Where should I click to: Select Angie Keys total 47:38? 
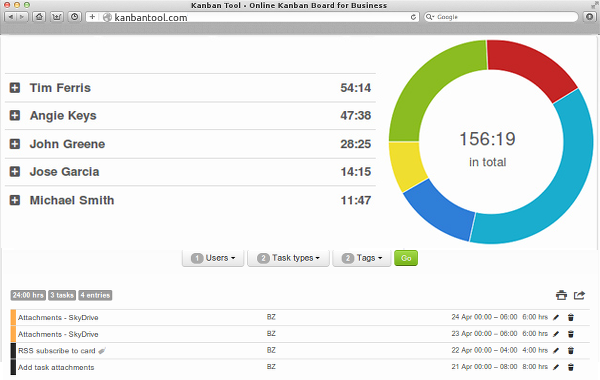[x=355, y=116]
